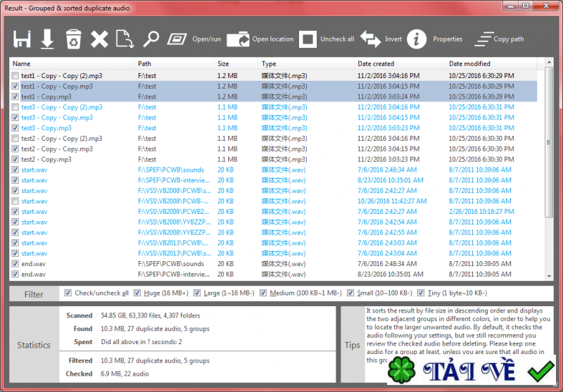Click the date created 7/6/2016 2:43:03 AM
Image resolution: width=563 pixels, height=392 pixels.
point(387,243)
